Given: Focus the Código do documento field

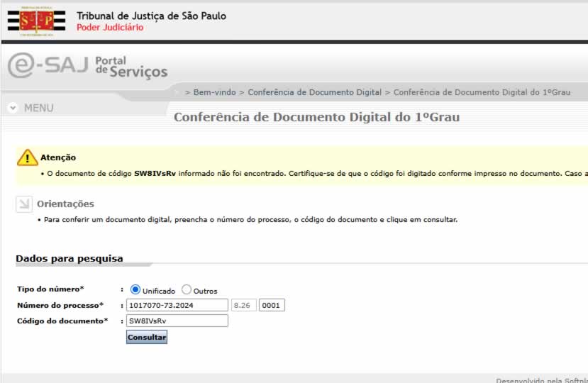Looking at the screenshot, I should coord(177,321).
